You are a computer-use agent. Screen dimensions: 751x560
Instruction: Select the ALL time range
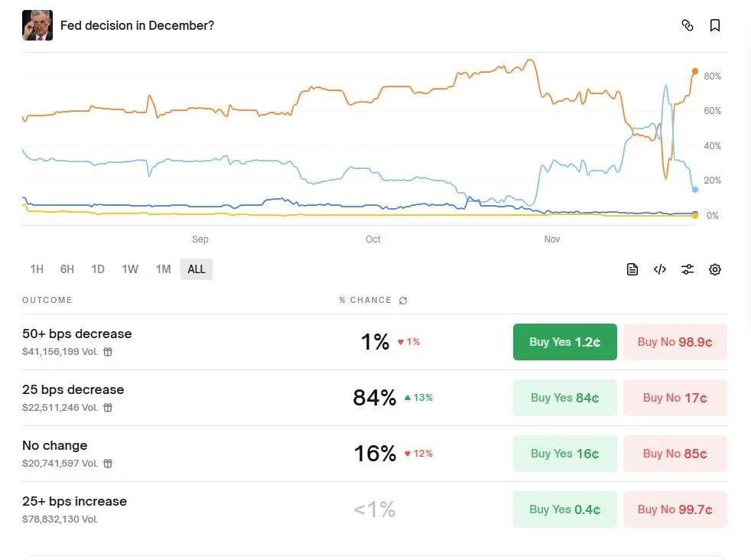tap(197, 269)
